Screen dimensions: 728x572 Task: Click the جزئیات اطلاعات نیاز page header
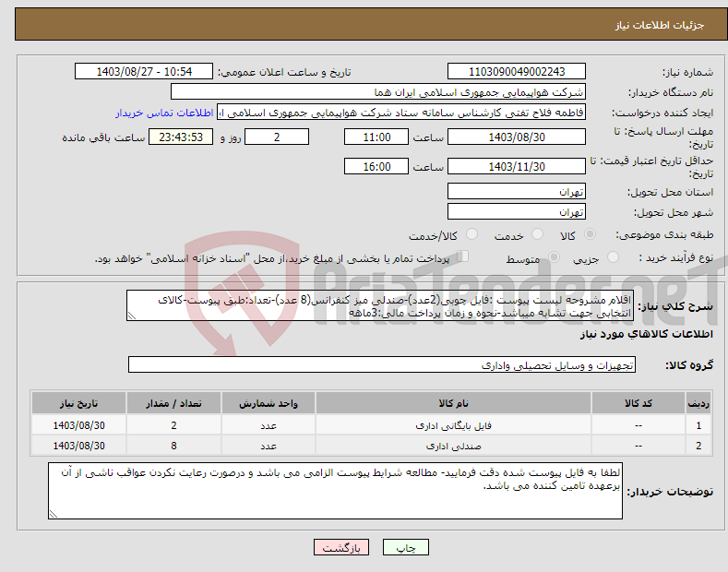pyautogui.click(x=660, y=25)
